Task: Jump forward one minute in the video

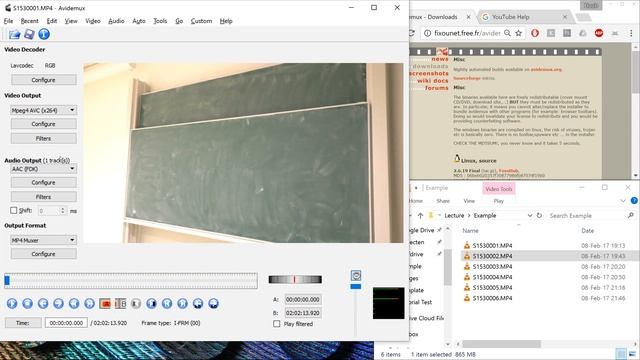Action: 213,303
